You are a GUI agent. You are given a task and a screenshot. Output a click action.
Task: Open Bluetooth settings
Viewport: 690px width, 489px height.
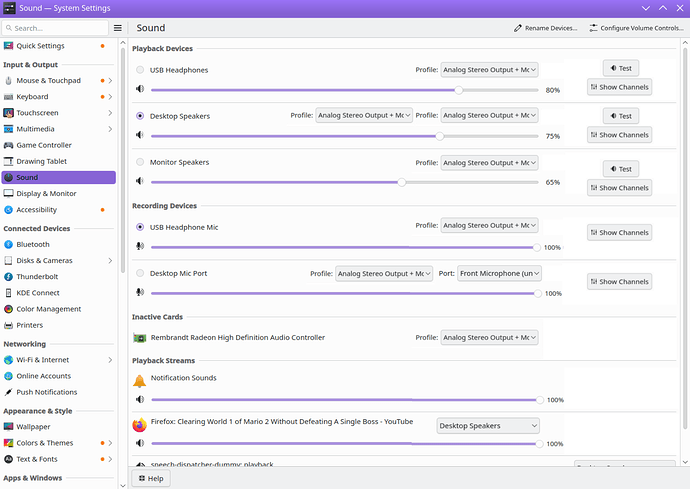point(58,244)
